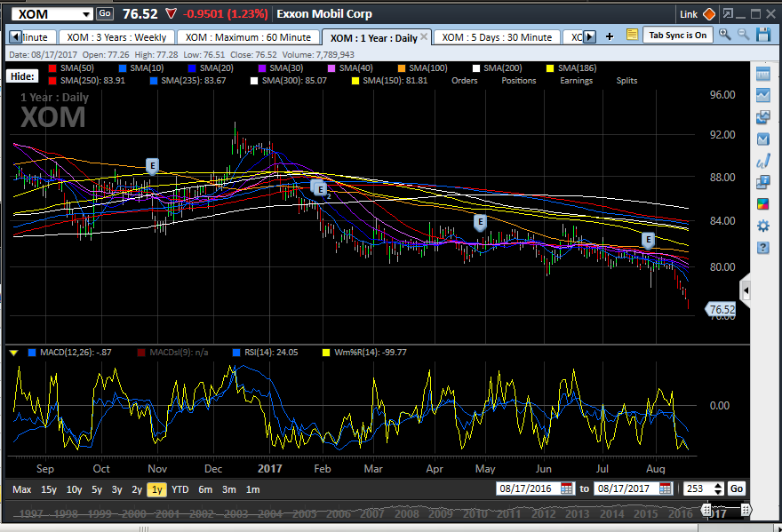Select the YTD time range
782x532 pixels.
[x=180, y=489]
